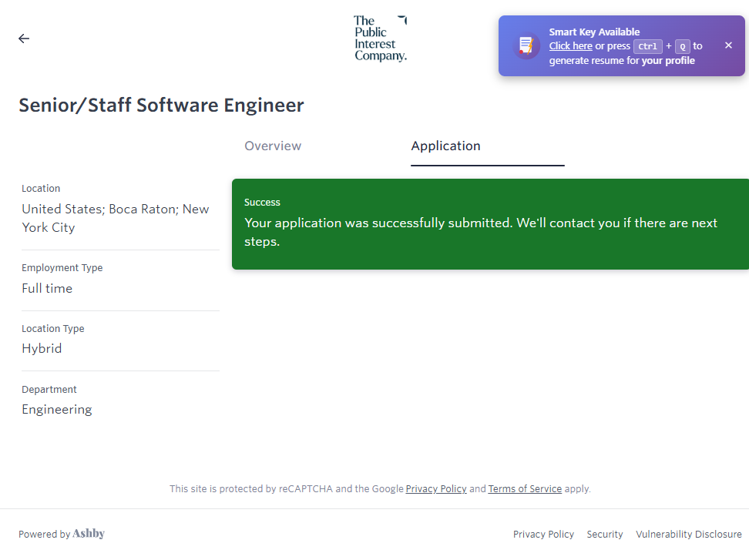
Task: Open the Security footer link
Action: [x=605, y=534]
